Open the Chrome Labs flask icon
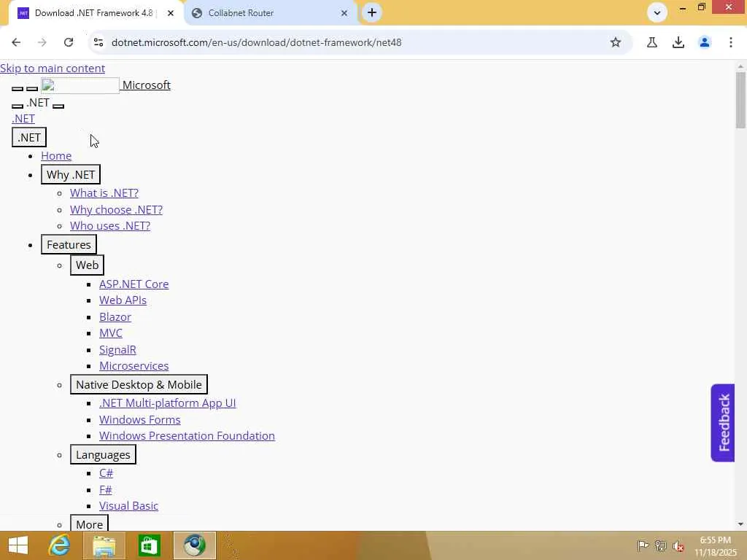747x560 pixels. tap(652, 42)
